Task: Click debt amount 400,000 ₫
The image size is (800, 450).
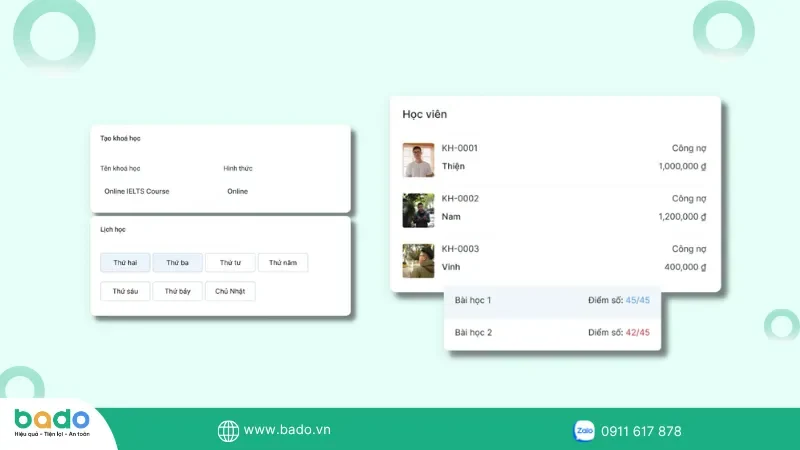Action: 685,267
